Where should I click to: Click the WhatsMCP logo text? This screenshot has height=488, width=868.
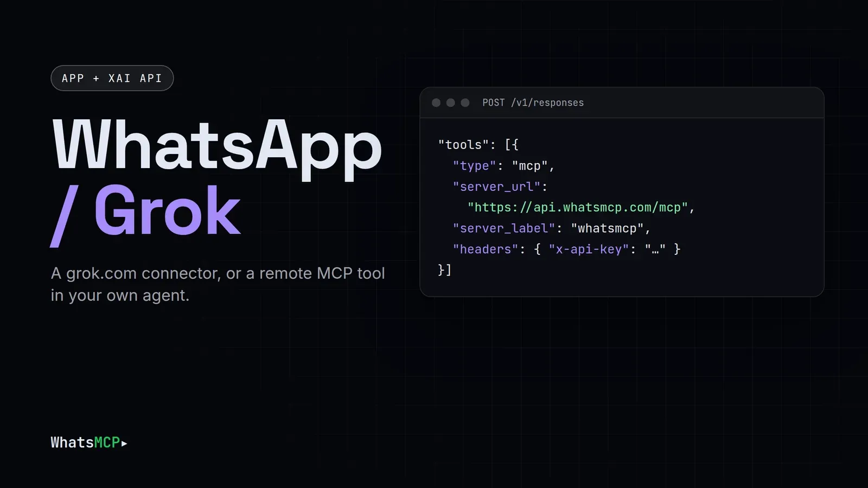[85, 442]
